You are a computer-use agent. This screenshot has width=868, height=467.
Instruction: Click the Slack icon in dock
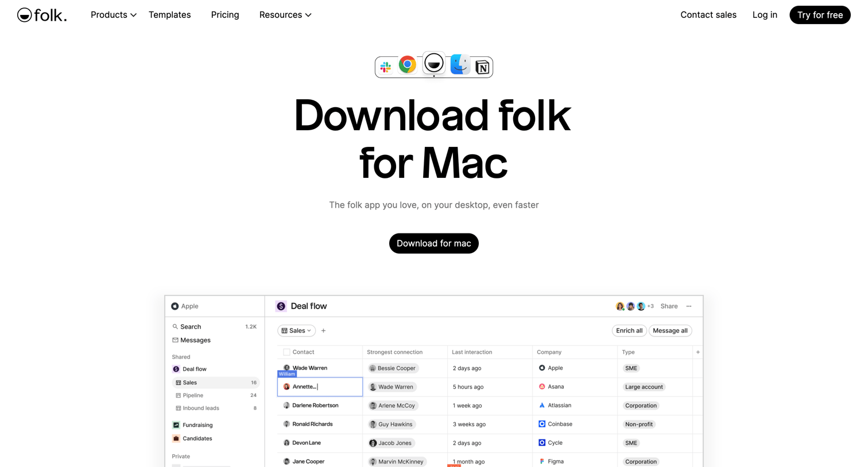coord(386,67)
